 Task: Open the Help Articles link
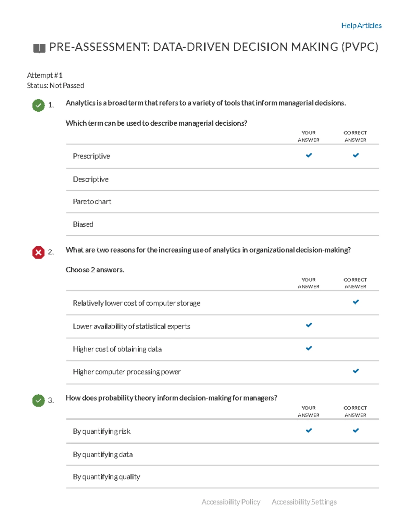point(361,26)
